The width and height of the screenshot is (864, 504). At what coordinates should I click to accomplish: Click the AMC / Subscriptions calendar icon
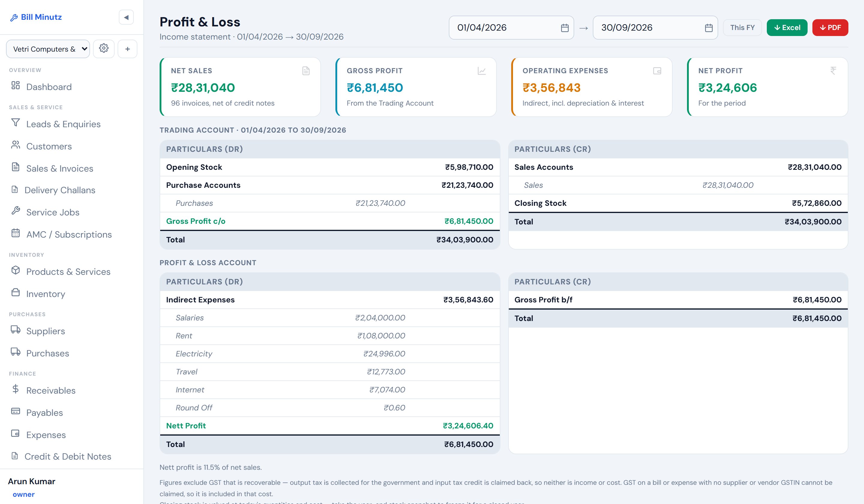click(15, 233)
